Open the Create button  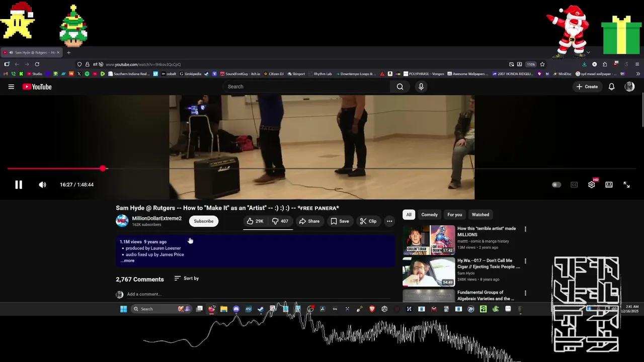(x=587, y=86)
